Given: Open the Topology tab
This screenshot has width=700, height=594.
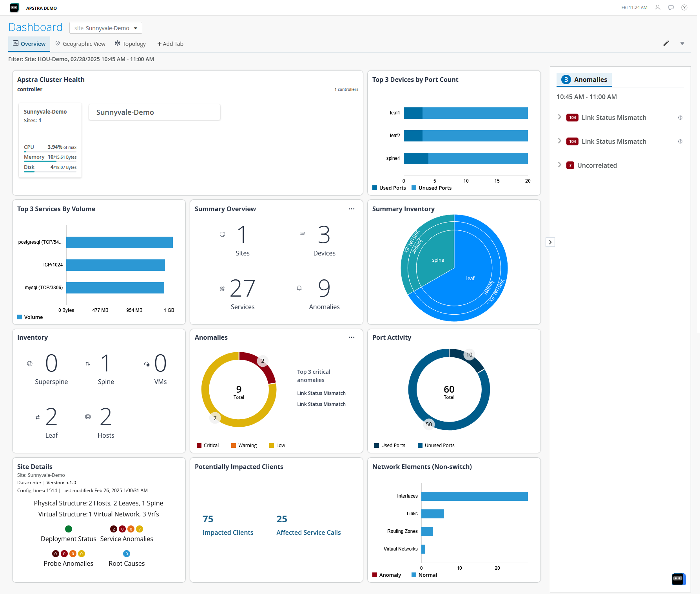Looking at the screenshot, I should pos(130,43).
